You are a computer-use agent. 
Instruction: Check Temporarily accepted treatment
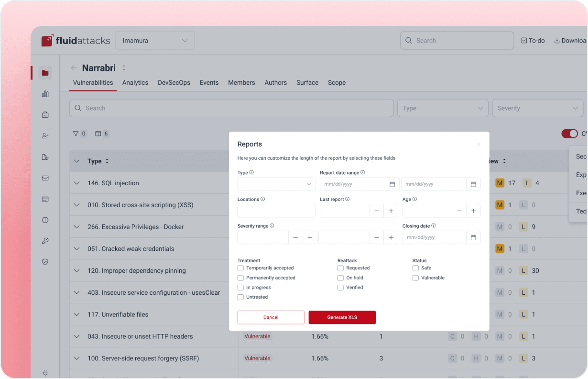click(241, 268)
